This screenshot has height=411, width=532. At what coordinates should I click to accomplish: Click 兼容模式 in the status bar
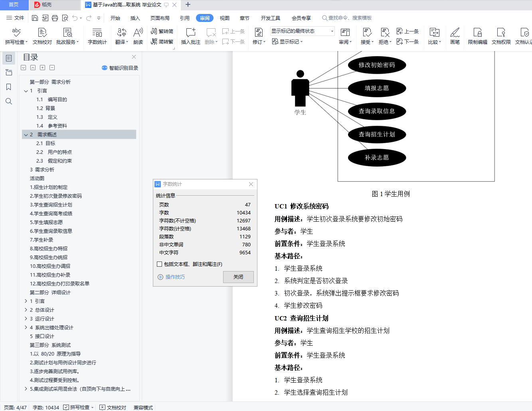pos(143,407)
